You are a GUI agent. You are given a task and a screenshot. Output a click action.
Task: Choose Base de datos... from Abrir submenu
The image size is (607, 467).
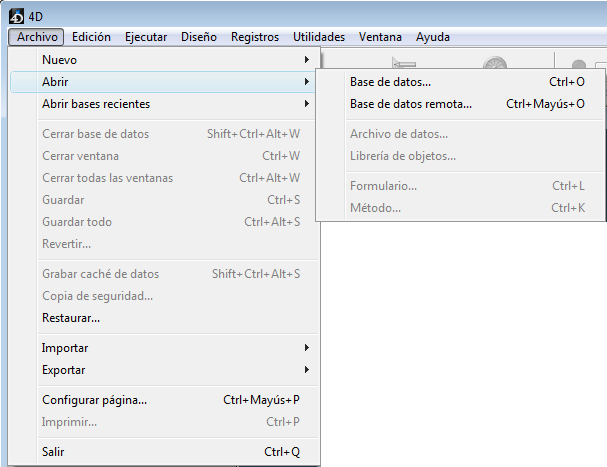[x=390, y=82]
